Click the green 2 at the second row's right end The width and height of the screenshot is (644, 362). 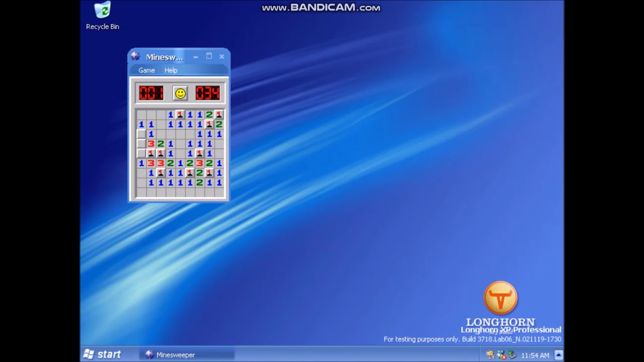click(219, 125)
